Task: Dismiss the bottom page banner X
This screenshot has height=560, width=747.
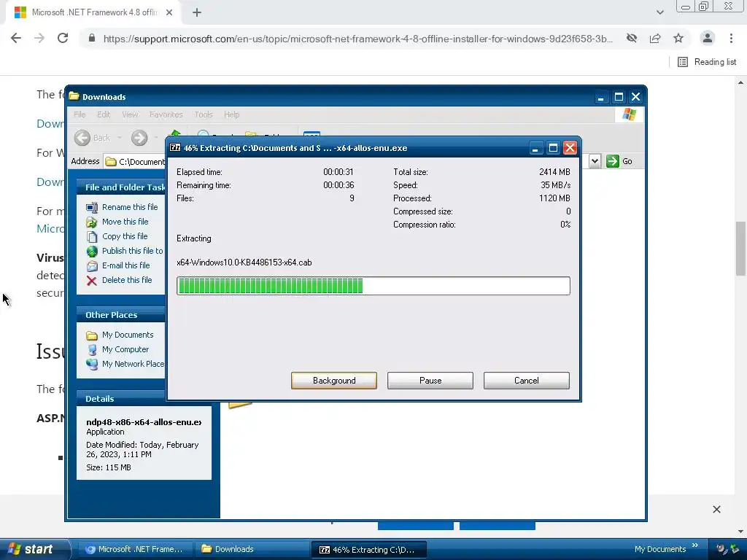Action: tap(716, 510)
